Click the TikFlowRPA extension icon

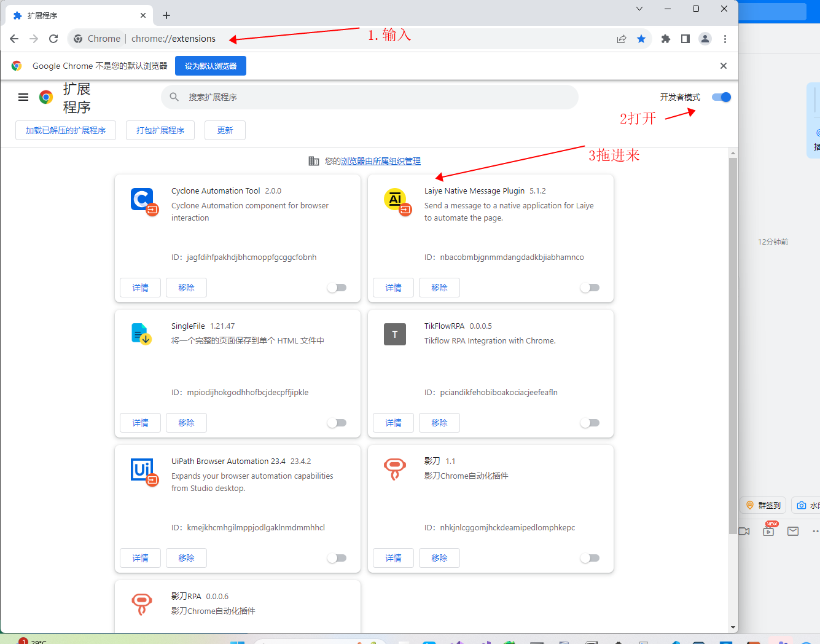(395, 334)
